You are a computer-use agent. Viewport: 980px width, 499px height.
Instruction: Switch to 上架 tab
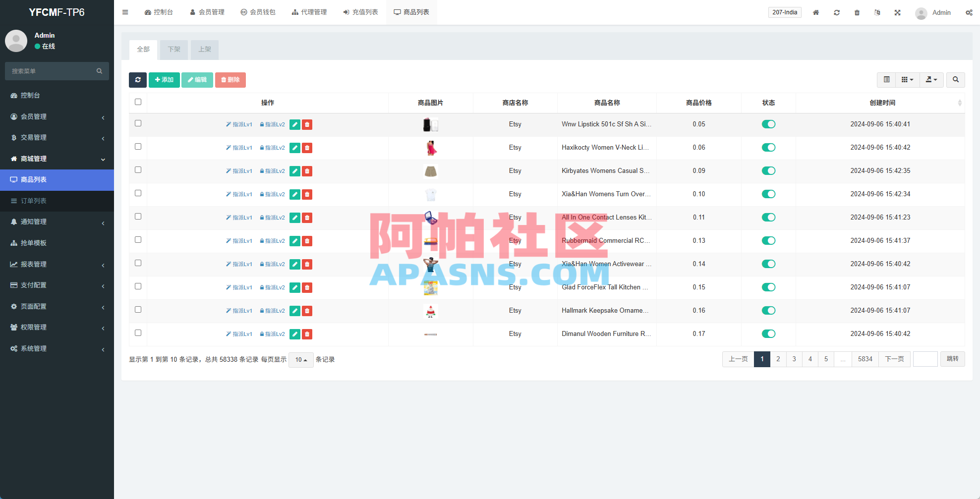pos(205,50)
